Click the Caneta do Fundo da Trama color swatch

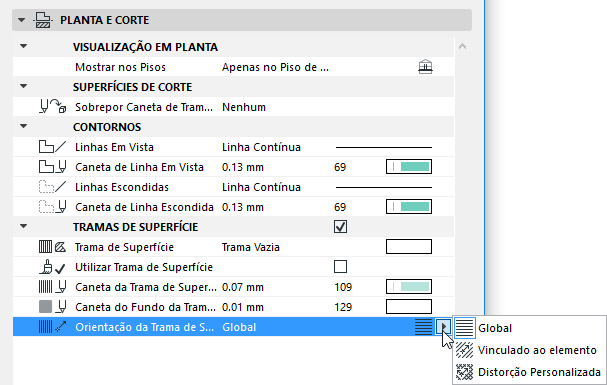pyautogui.click(x=409, y=306)
